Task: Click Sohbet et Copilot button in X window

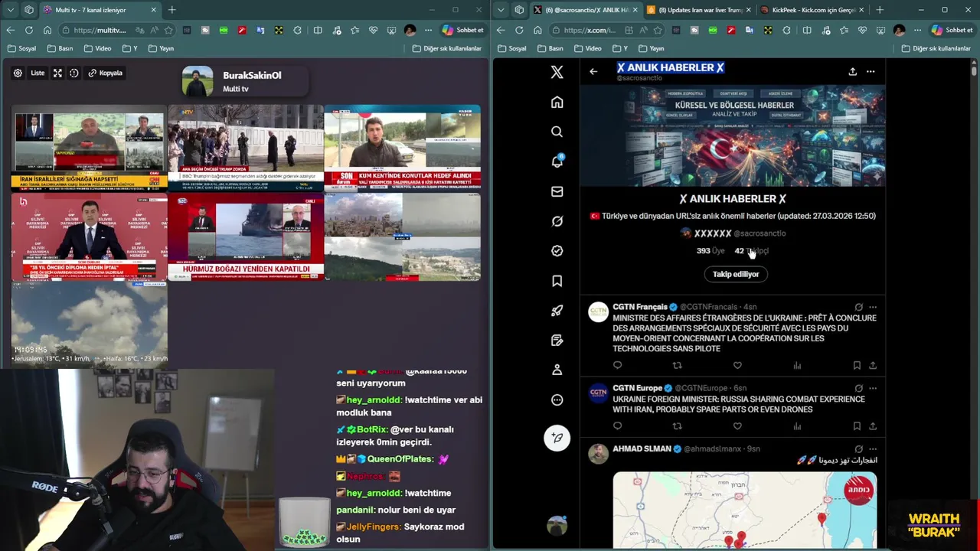Action: [x=952, y=30]
